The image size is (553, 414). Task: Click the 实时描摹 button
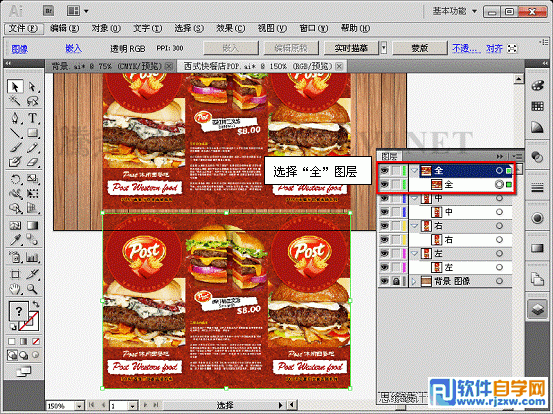pyautogui.click(x=351, y=48)
